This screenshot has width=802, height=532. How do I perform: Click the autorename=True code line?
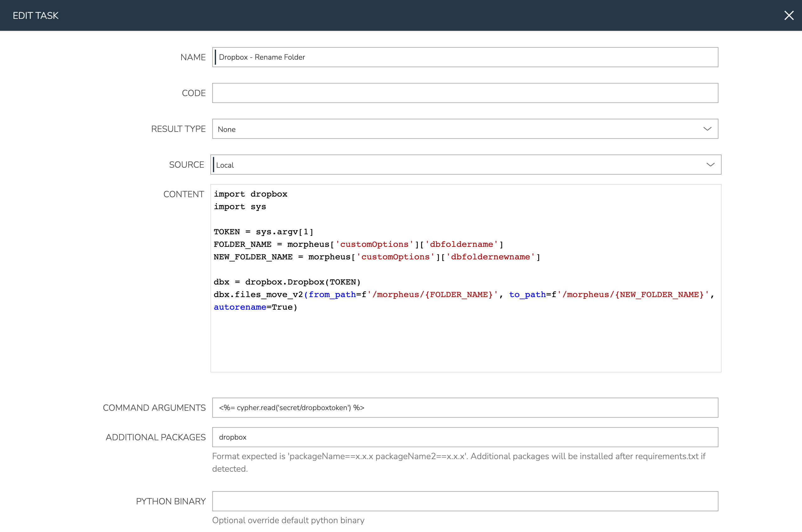(255, 307)
